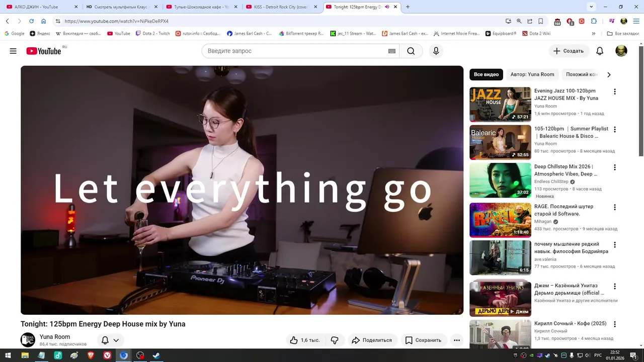Start voice search with the microphone icon
Image resolution: width=644 pixels, height=362 pixels.
(436, 51)
